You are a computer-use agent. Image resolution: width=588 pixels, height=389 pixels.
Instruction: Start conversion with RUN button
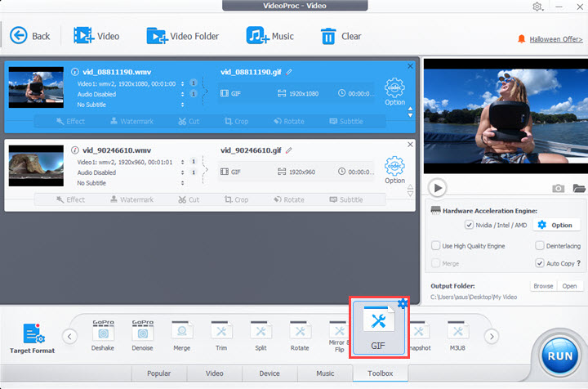(x=560, y=355)
